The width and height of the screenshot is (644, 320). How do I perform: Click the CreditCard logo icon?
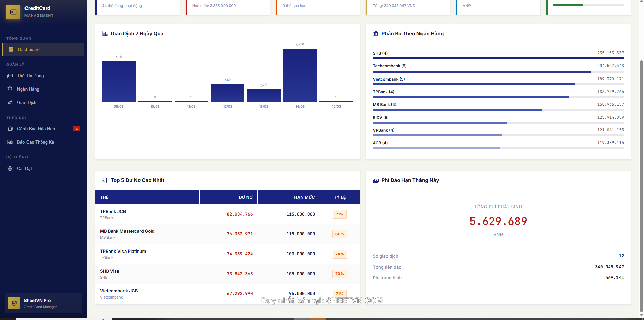click(x=13, y=12)
